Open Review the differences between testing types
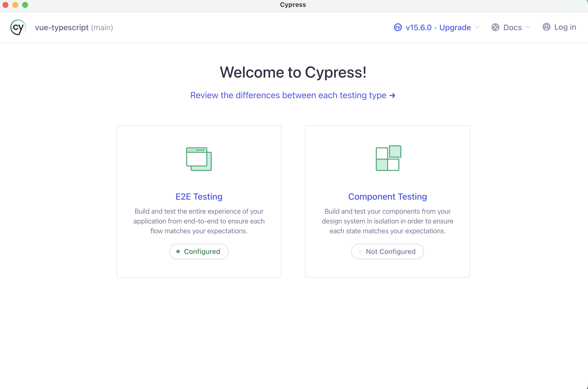The width and height of the screenshot is (588, 389). [288, 95]
